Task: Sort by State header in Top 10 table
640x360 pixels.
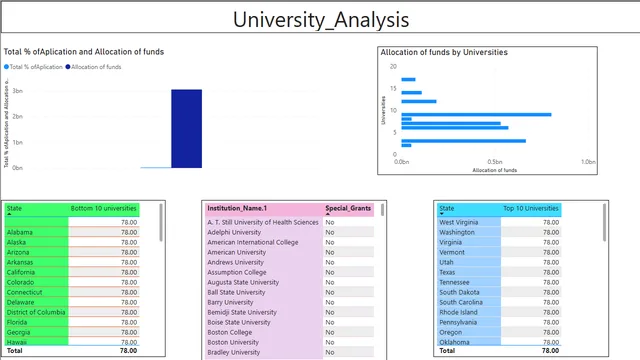Action: click(447, 209)
